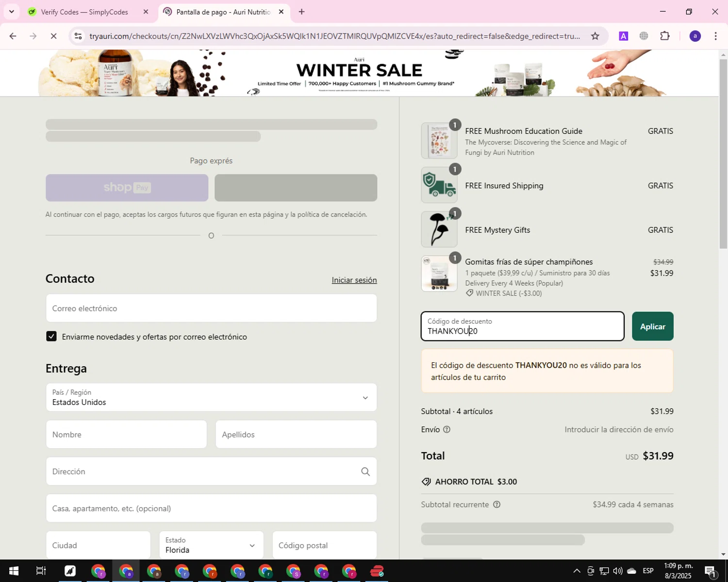The image size is (728, 582).
Task: Click 'THANKYOU20 no es válido' error message
Action: point(547,371)
